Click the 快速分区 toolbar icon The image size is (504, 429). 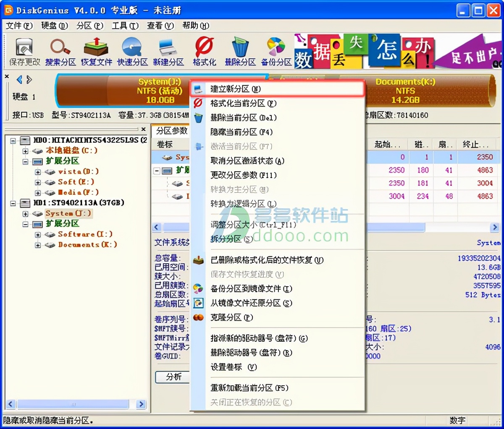131,50
